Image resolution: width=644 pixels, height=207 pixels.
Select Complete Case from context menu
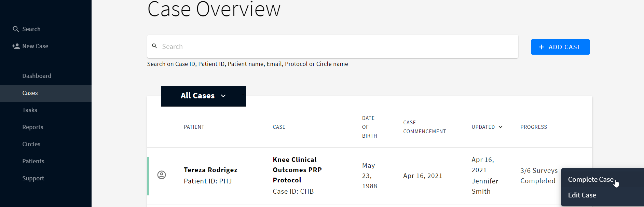(x=590, y=179)
